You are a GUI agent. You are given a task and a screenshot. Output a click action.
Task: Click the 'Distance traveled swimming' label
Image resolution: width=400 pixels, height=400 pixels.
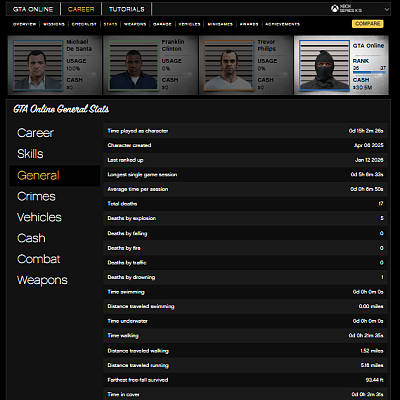[141, 306]
